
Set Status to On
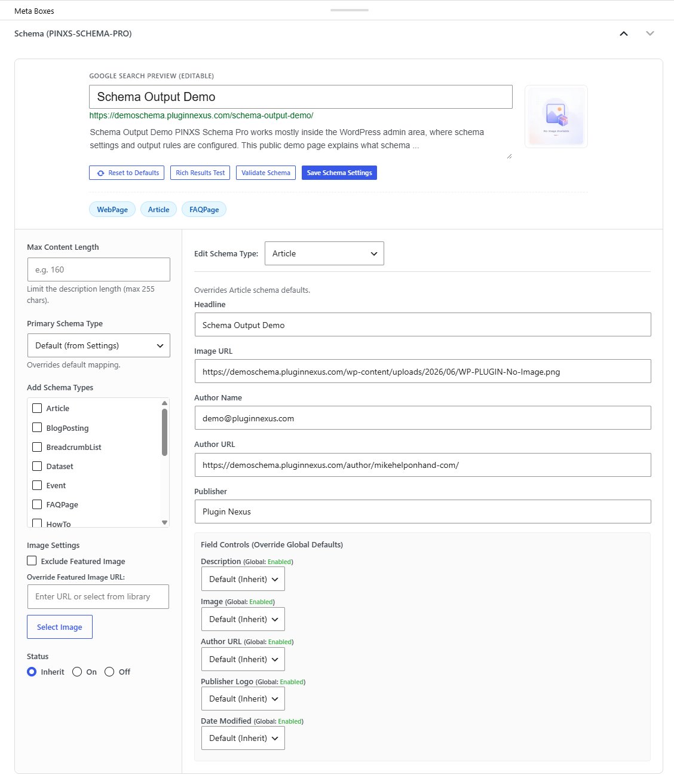click(x=77, y=672)
